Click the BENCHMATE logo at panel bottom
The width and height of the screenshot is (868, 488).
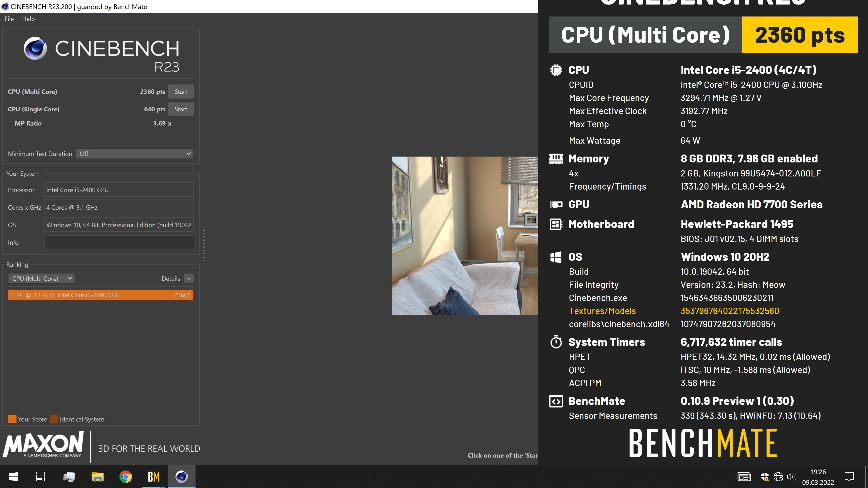703,443
